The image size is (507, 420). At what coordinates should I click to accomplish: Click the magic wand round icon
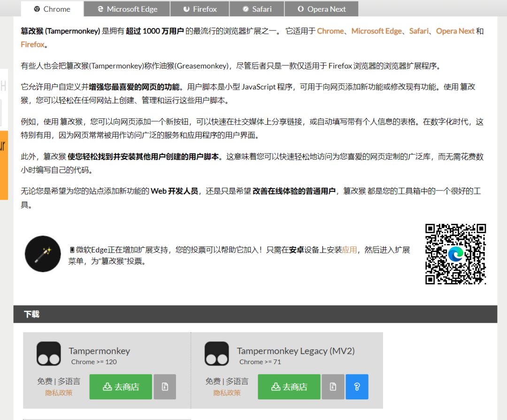click(x=43, y=254)
